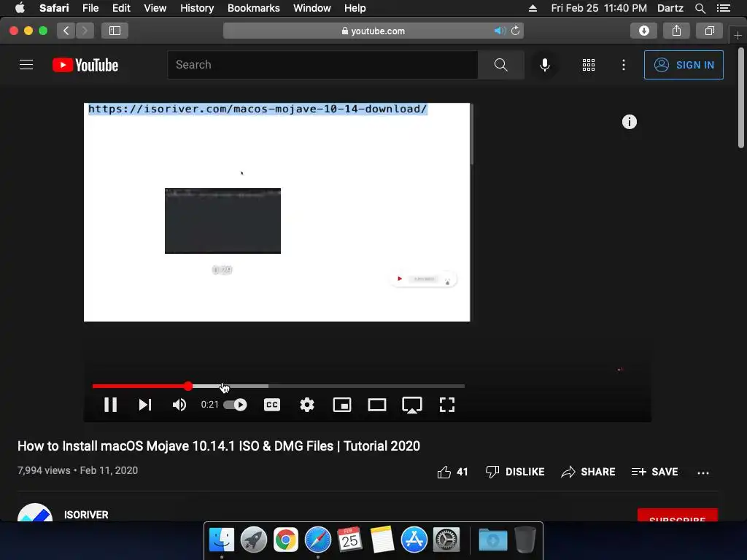Show Safari downloads

(x=644, y=31)
